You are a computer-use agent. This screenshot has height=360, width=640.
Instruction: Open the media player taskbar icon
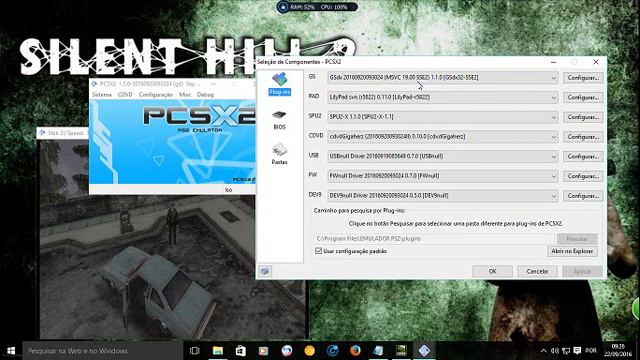tap(263, 351)
